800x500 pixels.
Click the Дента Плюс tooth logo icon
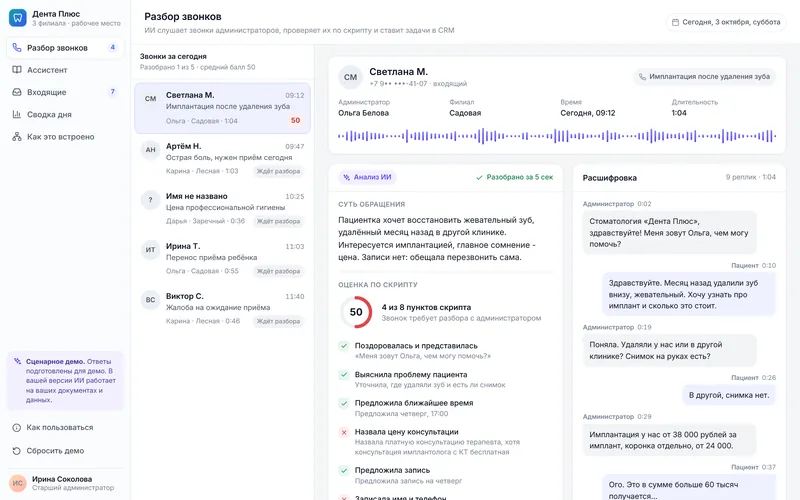coord(17,18)
